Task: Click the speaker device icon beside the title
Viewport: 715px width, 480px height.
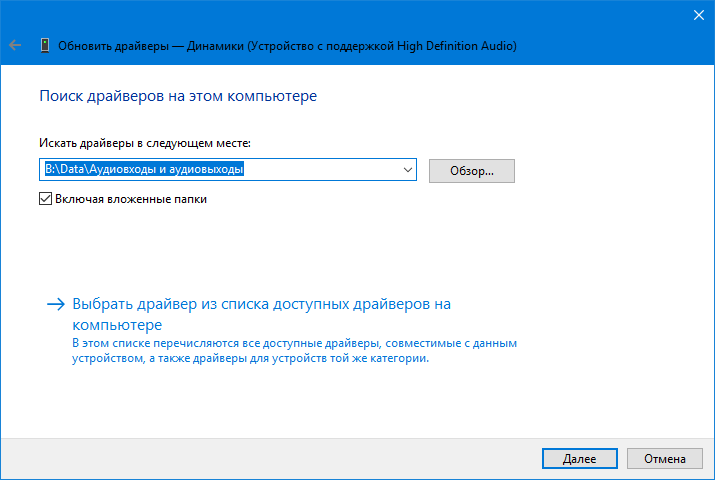Action: pos(45,45)
